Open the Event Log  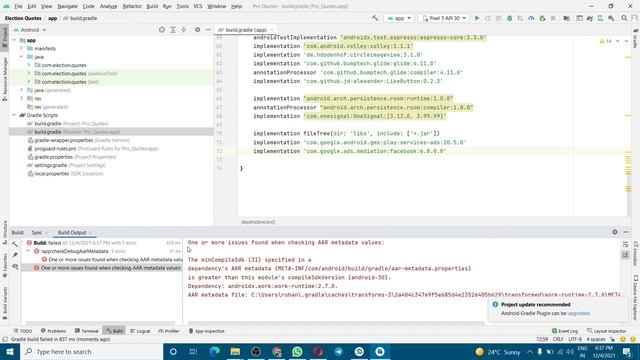pos(565,331)
